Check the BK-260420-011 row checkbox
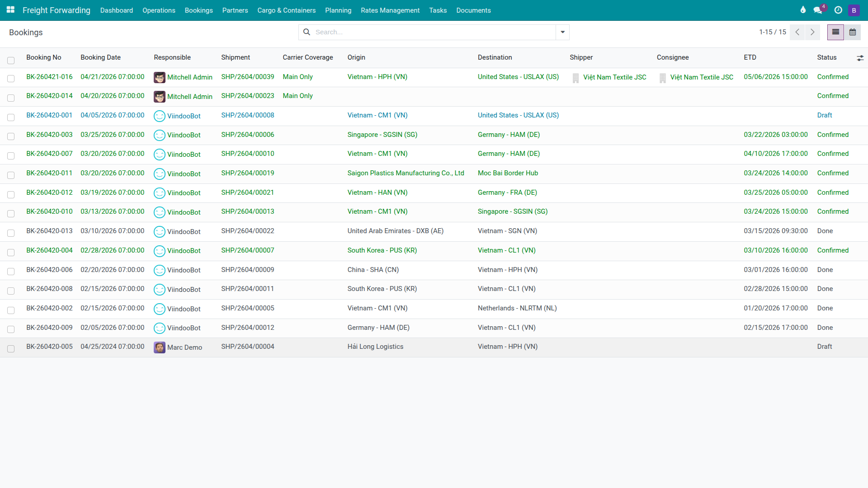 (11, 175)
